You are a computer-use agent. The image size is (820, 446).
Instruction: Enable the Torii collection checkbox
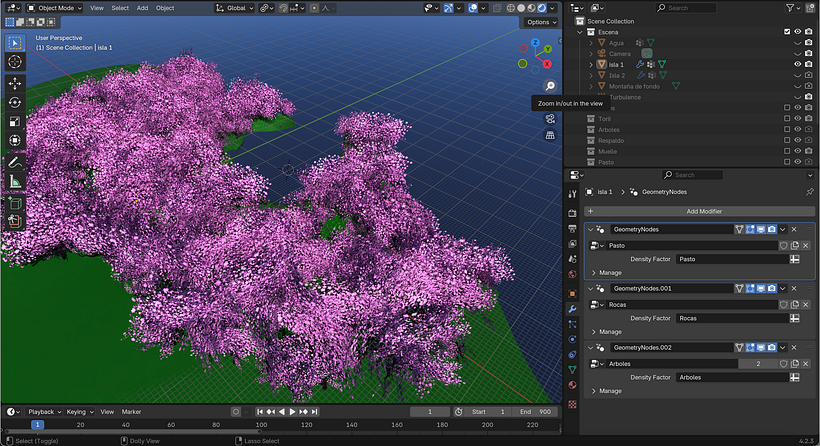coord(787,119)
